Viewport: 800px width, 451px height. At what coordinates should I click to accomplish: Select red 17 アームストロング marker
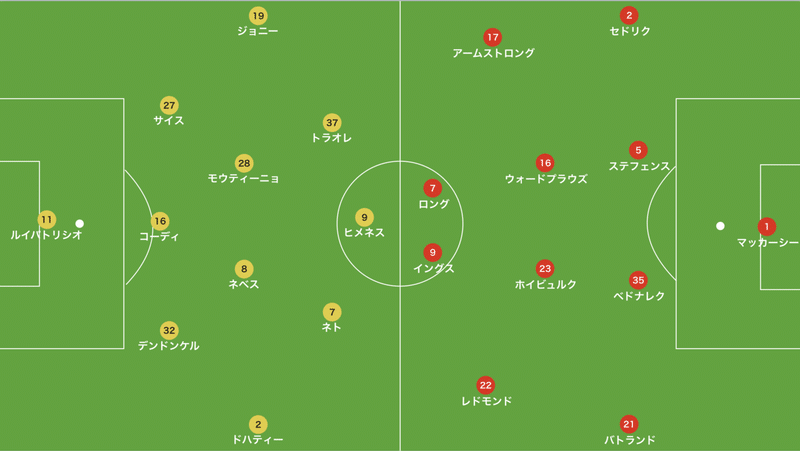(x=492, y=37)
